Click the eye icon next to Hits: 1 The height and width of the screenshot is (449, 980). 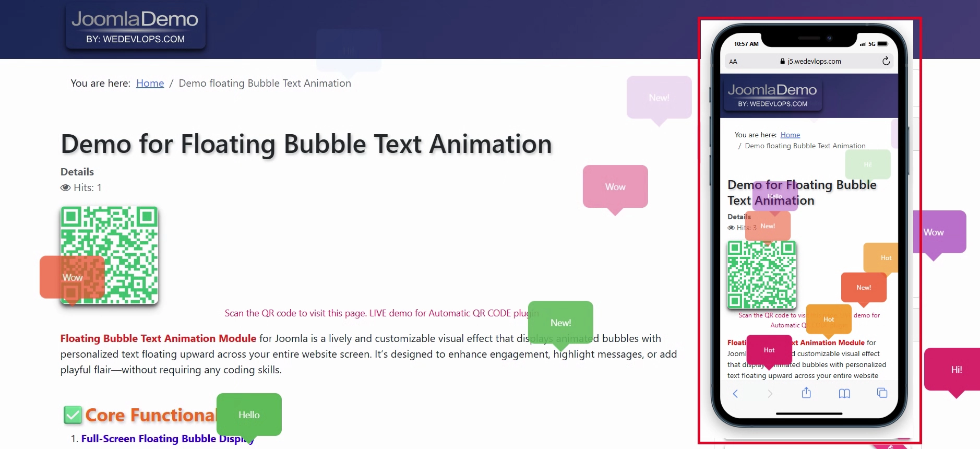[65, 187]
